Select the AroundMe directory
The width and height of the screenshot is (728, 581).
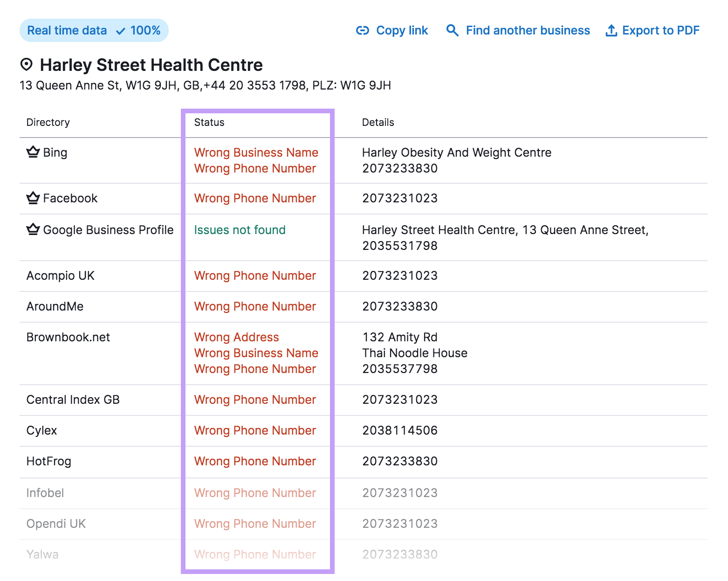click(55, 306)
